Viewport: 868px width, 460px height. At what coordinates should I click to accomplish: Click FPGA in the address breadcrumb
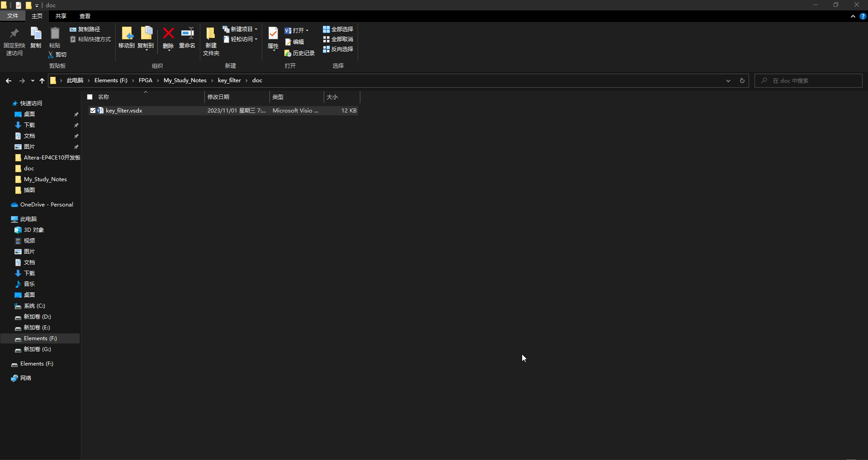146,80
